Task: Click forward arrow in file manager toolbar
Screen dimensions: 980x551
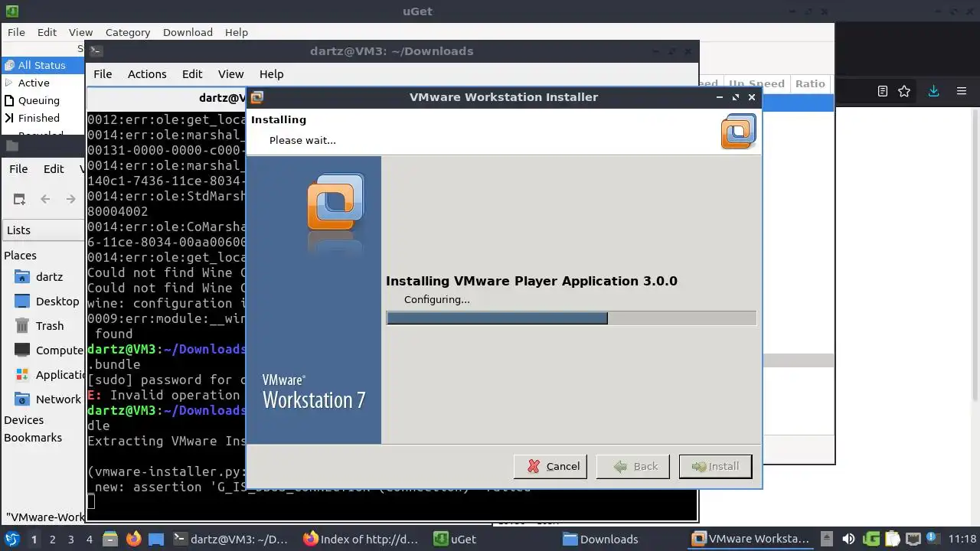Action: (x=70, y=199)
